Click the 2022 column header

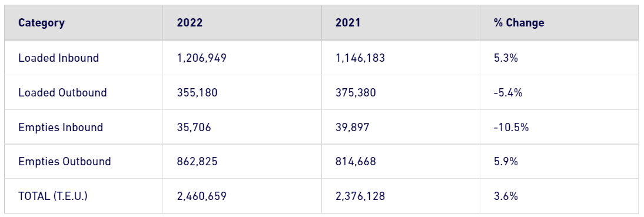190,22
